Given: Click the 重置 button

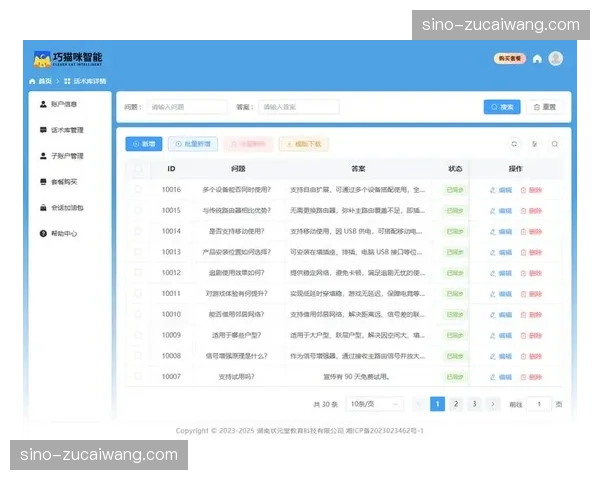Looking at the screenshot, I should 545,107.
